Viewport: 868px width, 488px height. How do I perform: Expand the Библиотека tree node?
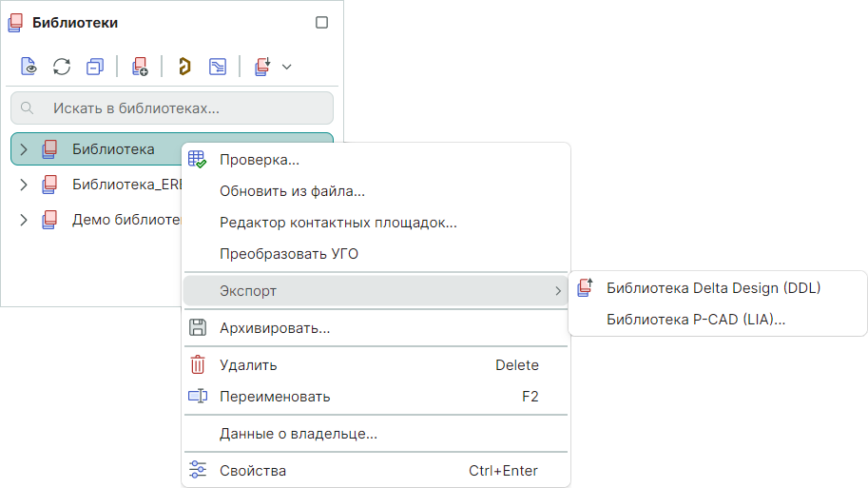click(25, 149)
